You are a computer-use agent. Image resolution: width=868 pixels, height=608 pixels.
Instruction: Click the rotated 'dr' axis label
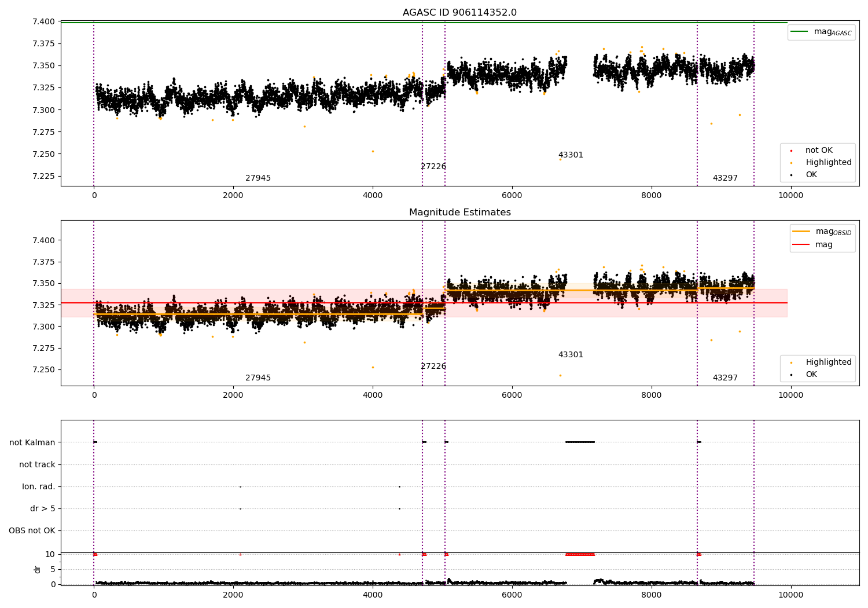[x=38, y=569]
